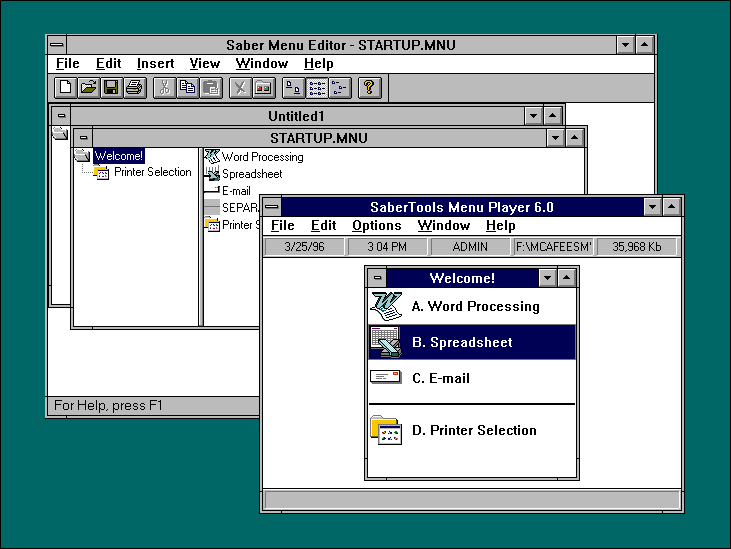Select B. Spreadsheet menu entry
The width and height of the screenshot is (731, 549).
point(472,342)
